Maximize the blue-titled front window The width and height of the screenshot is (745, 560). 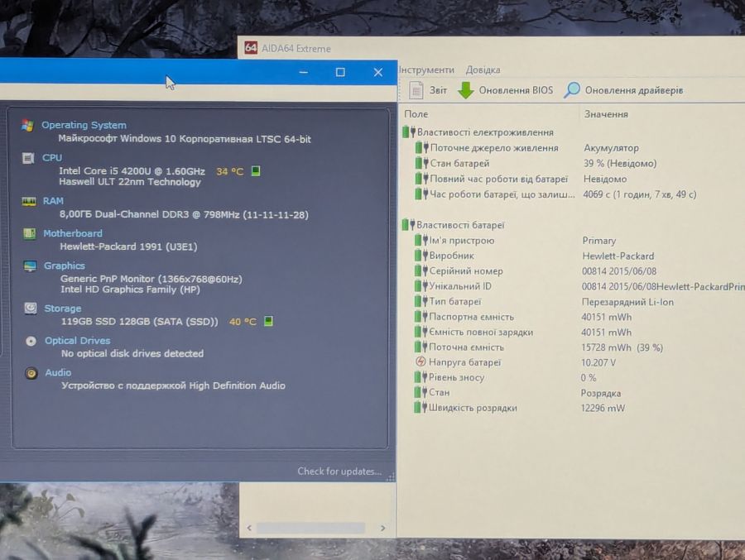[340, 72]
